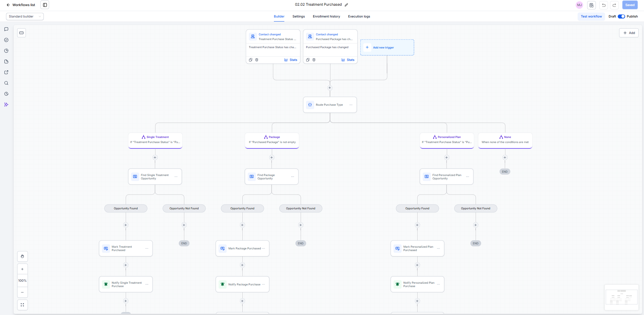644x315 pixels.
Task: Undo the last change
Action: [x=604, y=5]
